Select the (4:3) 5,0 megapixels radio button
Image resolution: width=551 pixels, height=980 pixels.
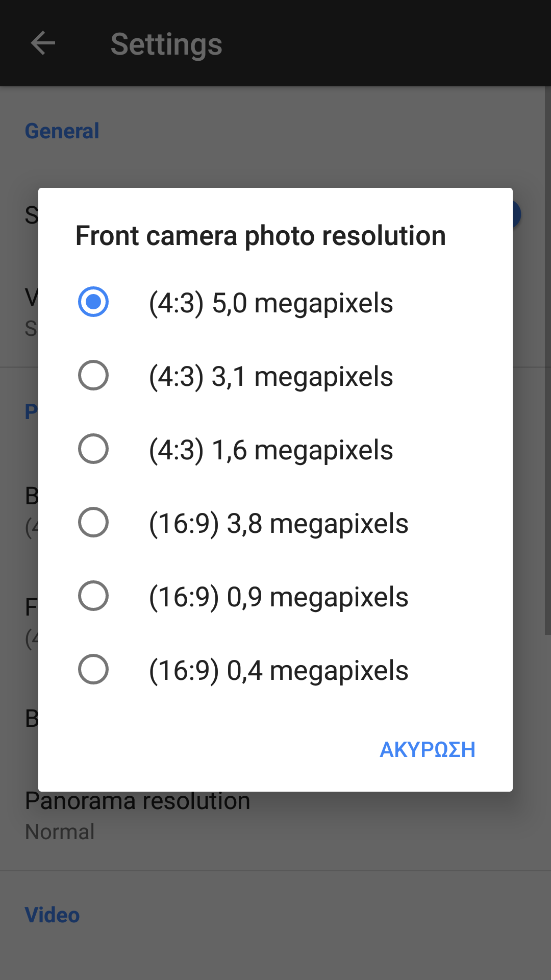93,302
